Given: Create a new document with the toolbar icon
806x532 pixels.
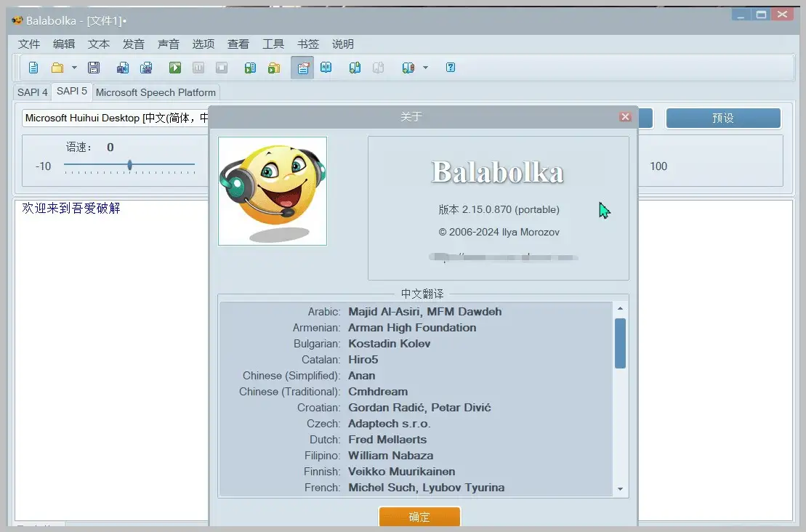Looking at the screenshot, I should coord(33,68).
